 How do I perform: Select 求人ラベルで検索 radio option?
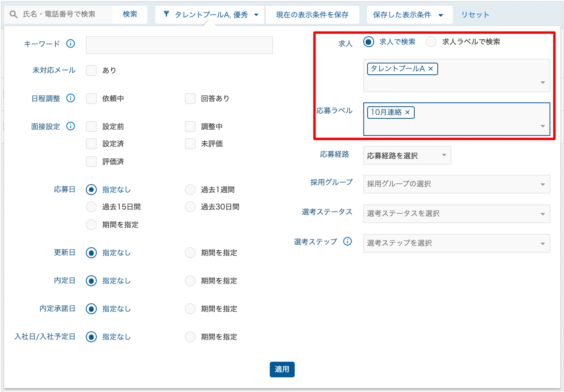click(431, 42)
